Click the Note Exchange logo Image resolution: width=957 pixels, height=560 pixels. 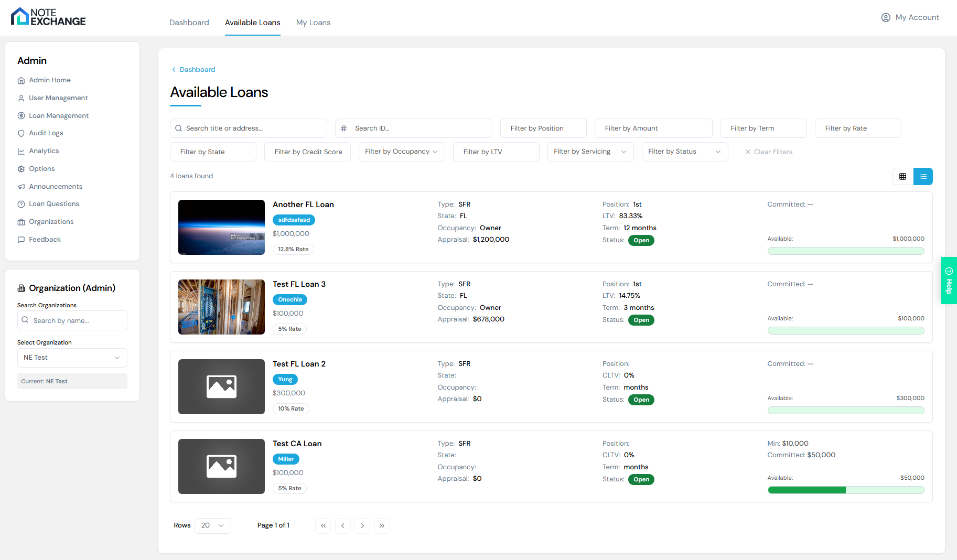(x=48, y=17)
